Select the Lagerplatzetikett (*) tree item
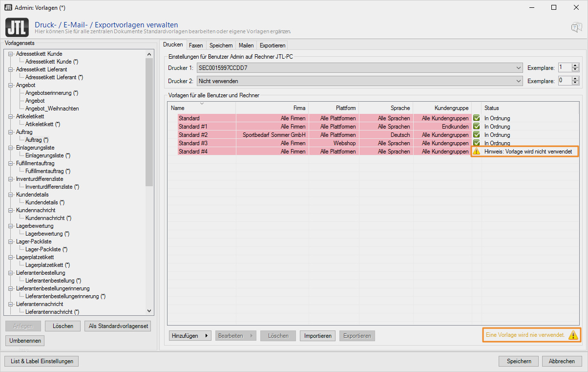588x372 pixels. (x=47, y=265)
